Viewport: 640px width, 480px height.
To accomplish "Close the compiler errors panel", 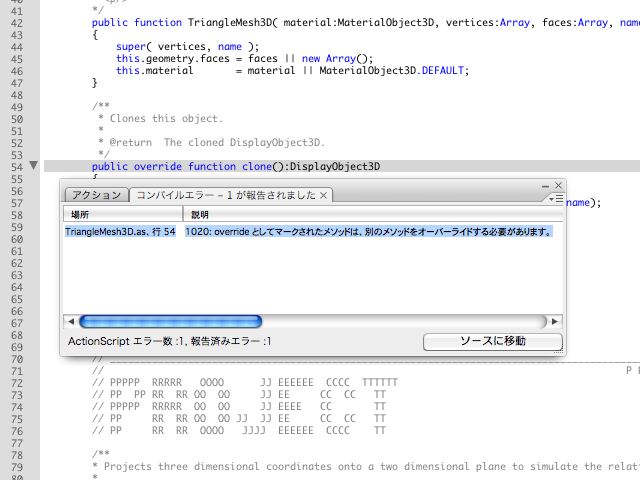I will coord(558,186).
